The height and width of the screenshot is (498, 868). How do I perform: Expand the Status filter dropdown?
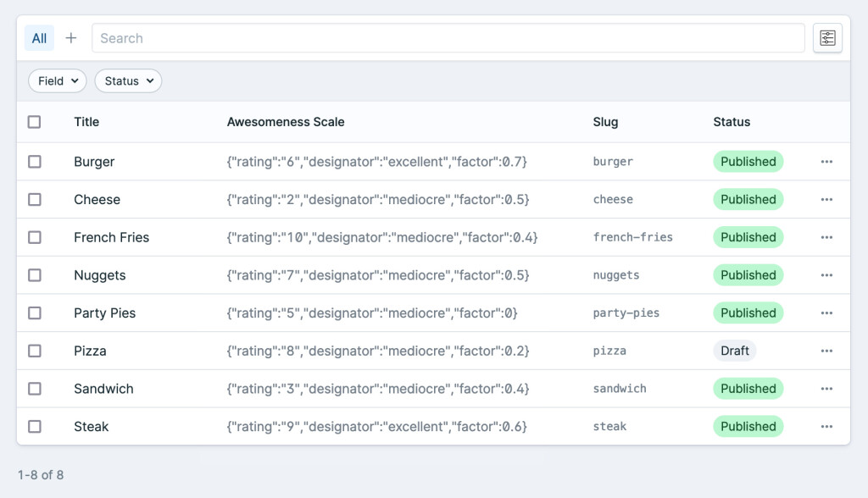click(128, 81)
